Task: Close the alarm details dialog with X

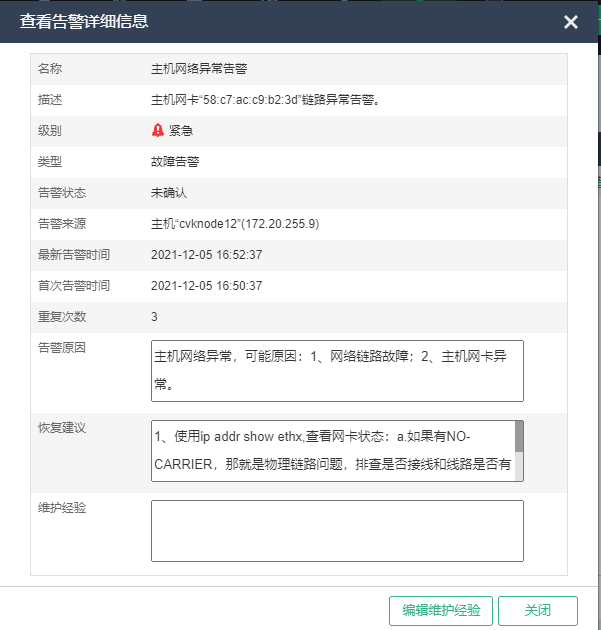Action: 571,22
